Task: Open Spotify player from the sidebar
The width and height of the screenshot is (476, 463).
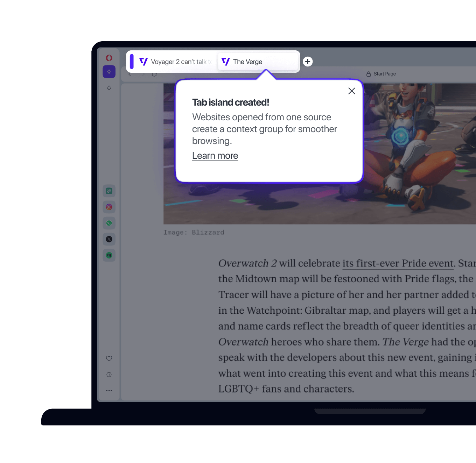Action: 109,255
